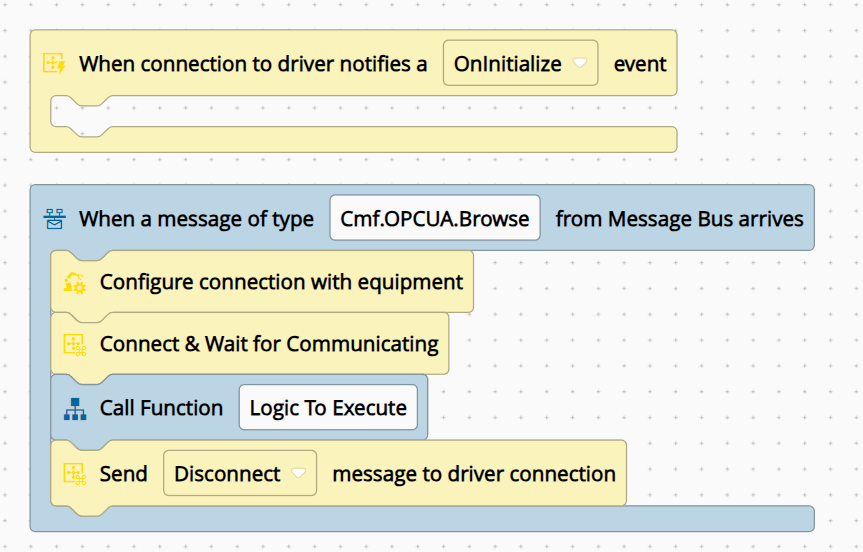Open the OnInitialize event dropdown
Image resolution: width=863 pixels, height=552 pixels.
click(520, 63)
